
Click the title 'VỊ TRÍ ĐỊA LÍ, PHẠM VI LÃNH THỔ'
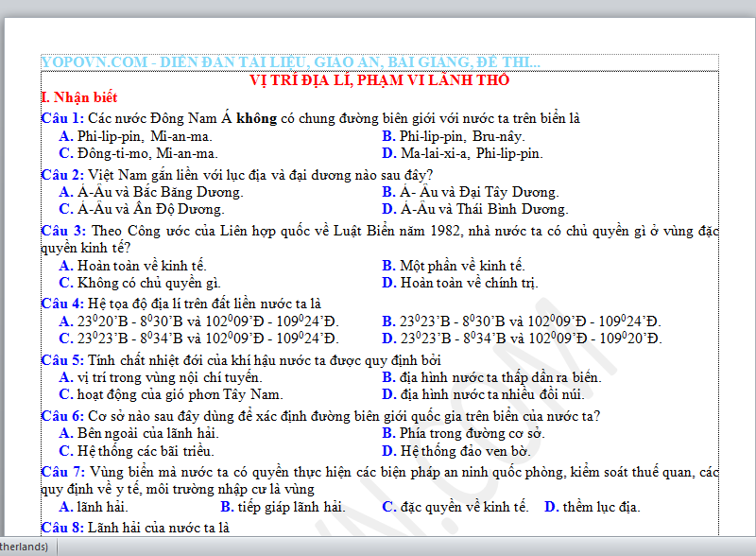(x=379, y=80)
